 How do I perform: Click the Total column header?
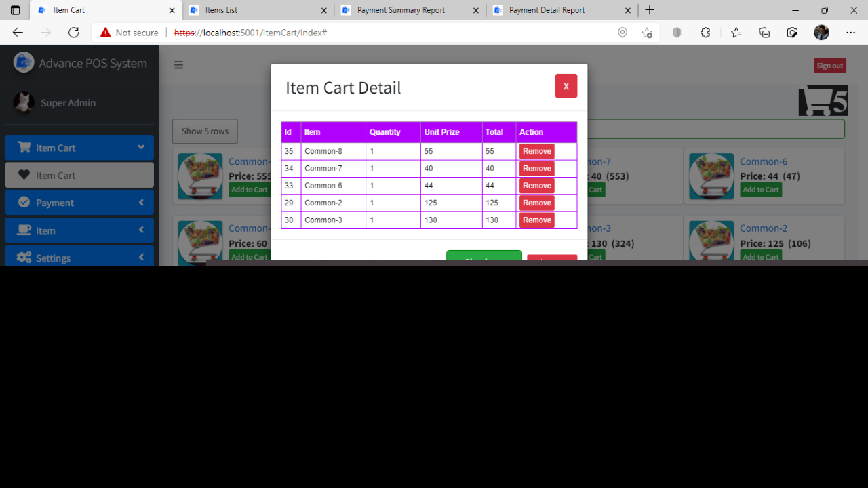point(499,132)
